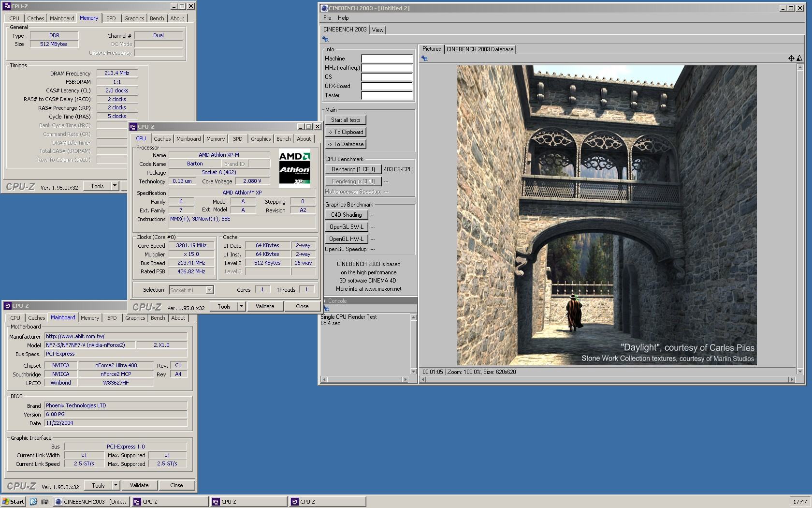The height and width of the screenshot is (508, 812).
Task: Click picture panel horizontal scrollbar right arrow
Action: tap(792, 380)
